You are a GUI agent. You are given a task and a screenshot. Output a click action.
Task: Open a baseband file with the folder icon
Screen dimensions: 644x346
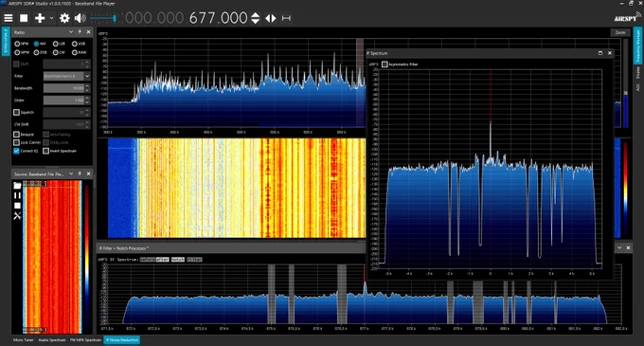pos(17,186)
